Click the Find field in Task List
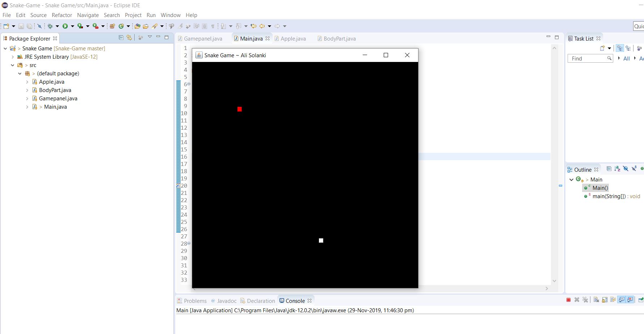644x334 pixels. coord(587,59)
